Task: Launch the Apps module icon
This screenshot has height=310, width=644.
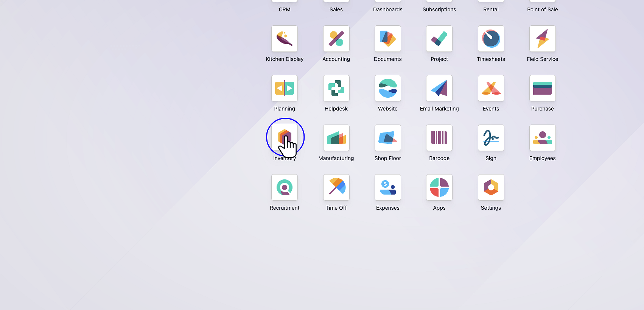Action: pos(439,187)
